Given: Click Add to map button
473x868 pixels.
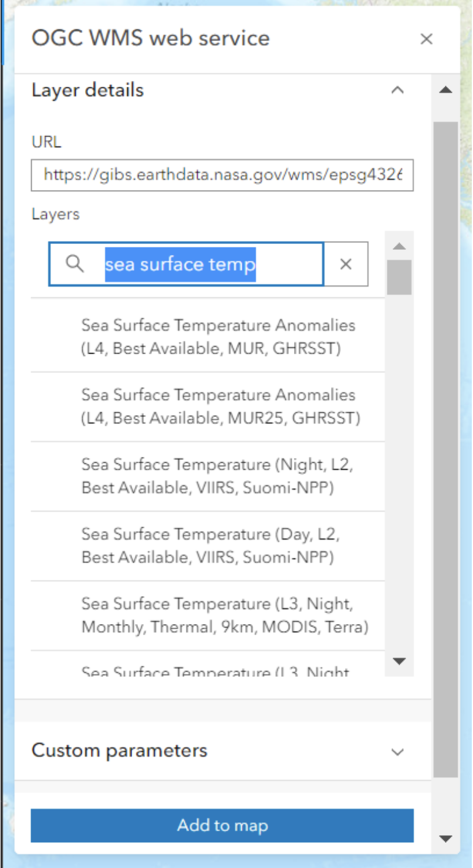Looking at the screenshot, I should coord(222,826).
